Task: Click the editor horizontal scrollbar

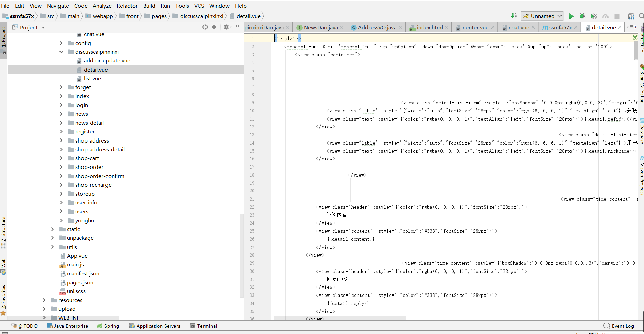Action: tap(340, 318)
